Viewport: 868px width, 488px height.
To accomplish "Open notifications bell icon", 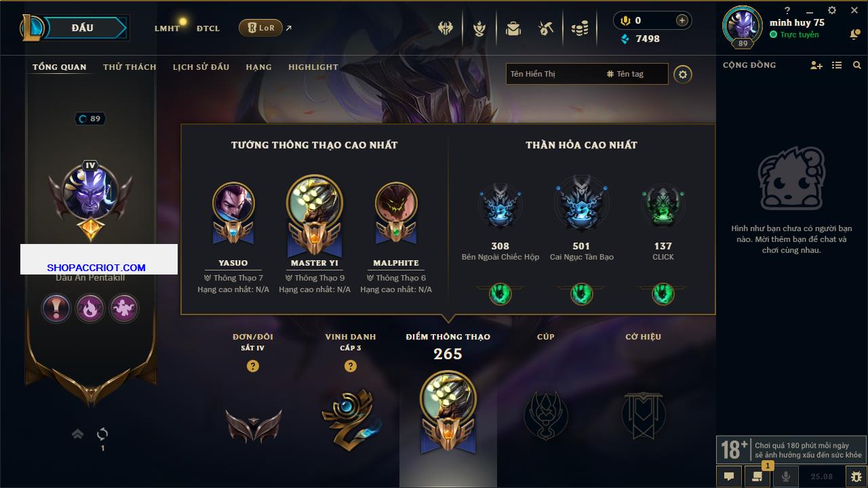I will pyautogui.click(x=854, y=34).
